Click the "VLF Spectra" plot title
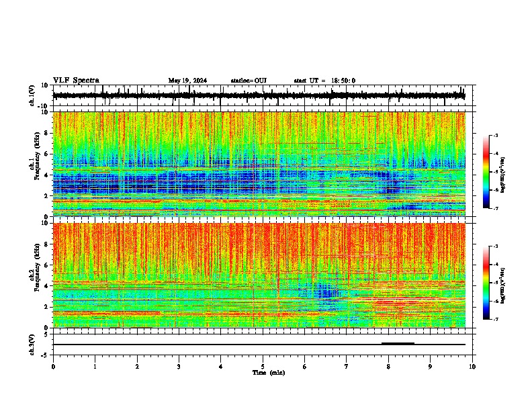Viewport: 532px width, 411px height. [76, 81]
